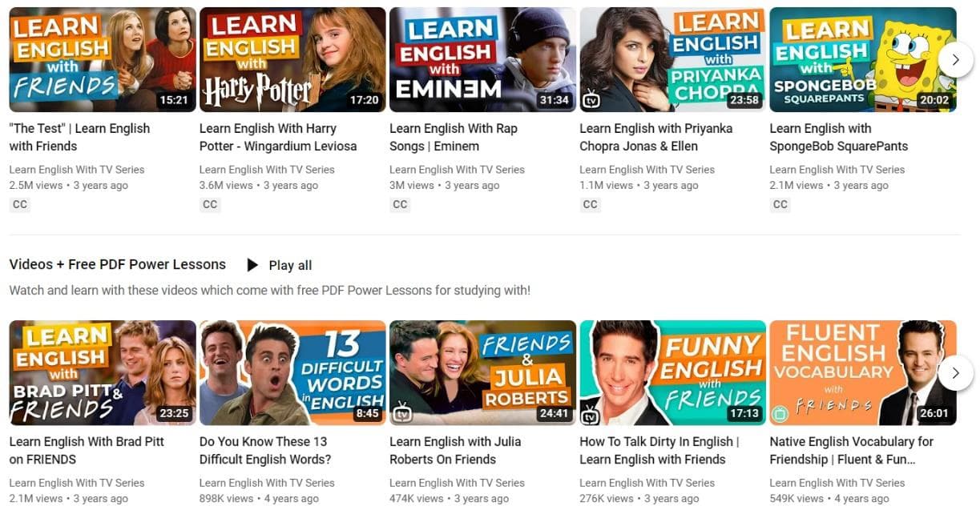Screen dimensions: 980x510
Task: Click title 'Native English Vocabulary for Friendship'
Action: 852,450
